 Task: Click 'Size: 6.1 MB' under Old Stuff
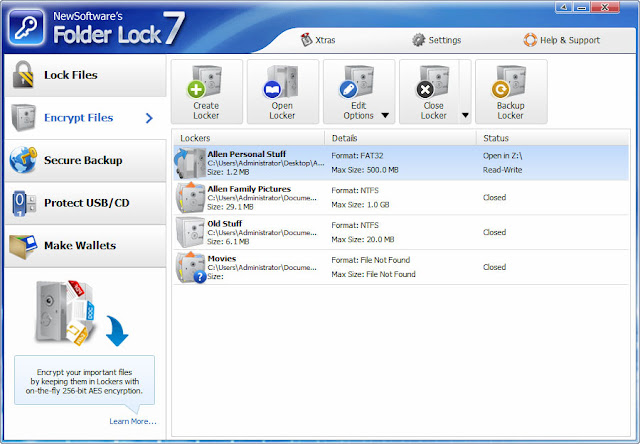(x=228, y=242)
